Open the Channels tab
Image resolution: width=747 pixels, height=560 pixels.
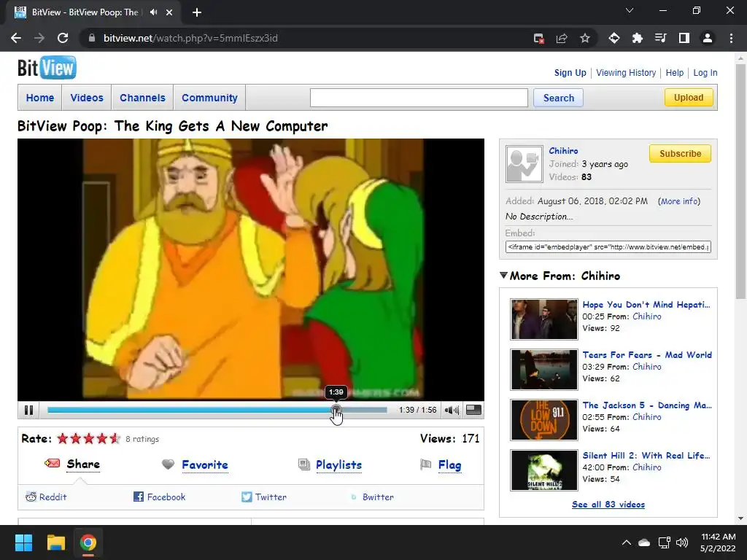point(142,98)
